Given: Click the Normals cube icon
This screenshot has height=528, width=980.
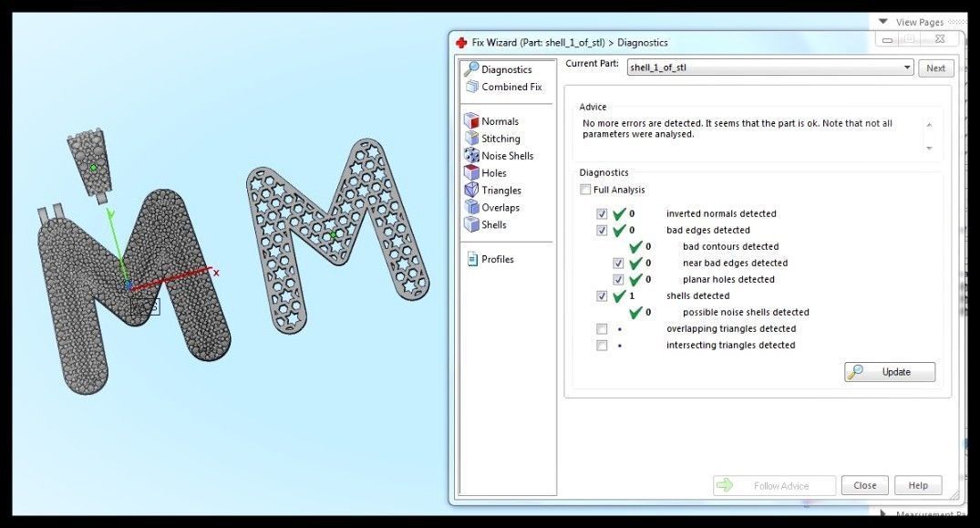Looking at the screenshot, I should tap(471, 120).
